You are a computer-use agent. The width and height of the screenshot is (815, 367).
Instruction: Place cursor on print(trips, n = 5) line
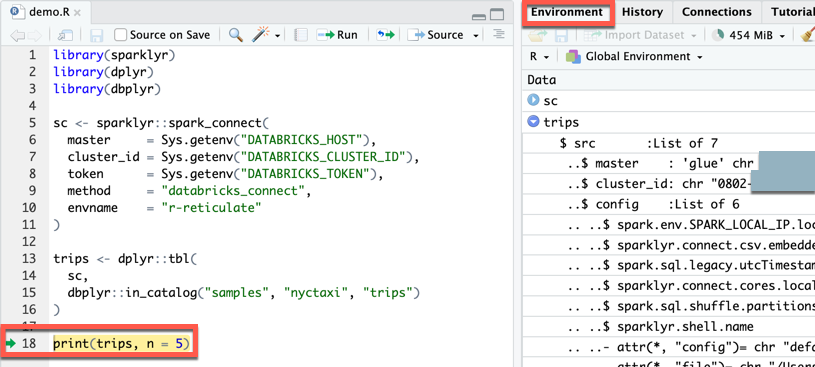point(123,343)
